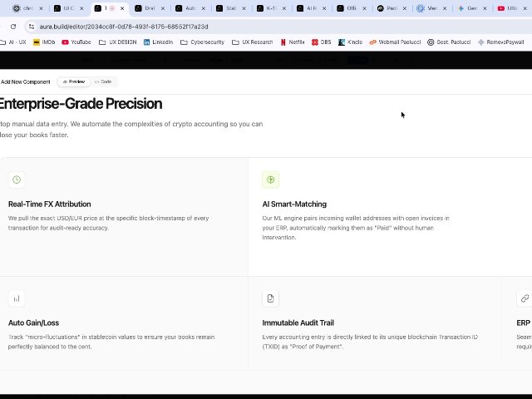Click the Add New Component button
This screenshot has height=399, width=532.
[x=26, y=81]
